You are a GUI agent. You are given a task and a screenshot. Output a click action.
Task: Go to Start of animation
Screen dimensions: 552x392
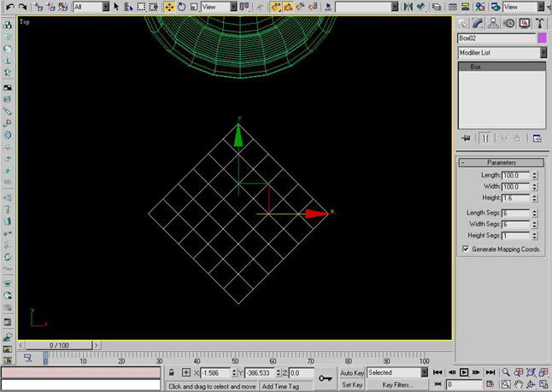tap(437, 372)
